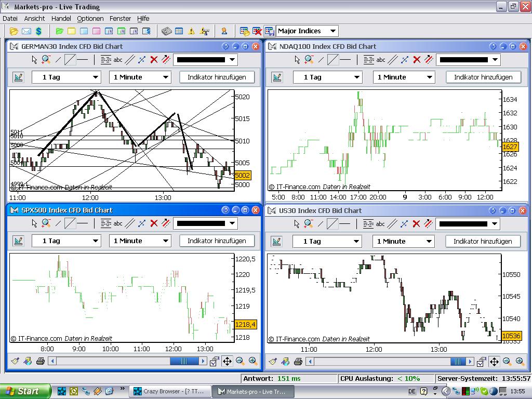532x399 pixels.
Task: Click the red X delete tool in GERMAN30 chart
Action: [x=154, y=60]
